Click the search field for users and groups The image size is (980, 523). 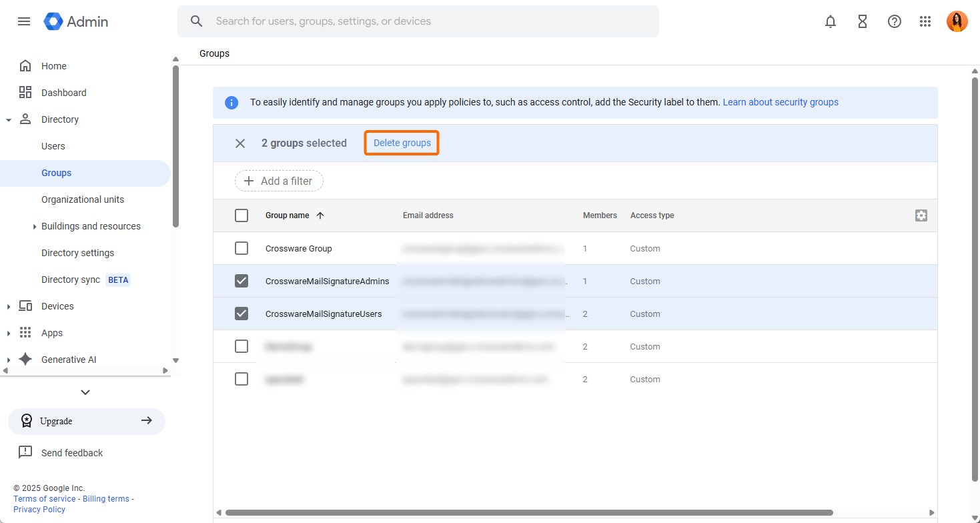(427, 21)
